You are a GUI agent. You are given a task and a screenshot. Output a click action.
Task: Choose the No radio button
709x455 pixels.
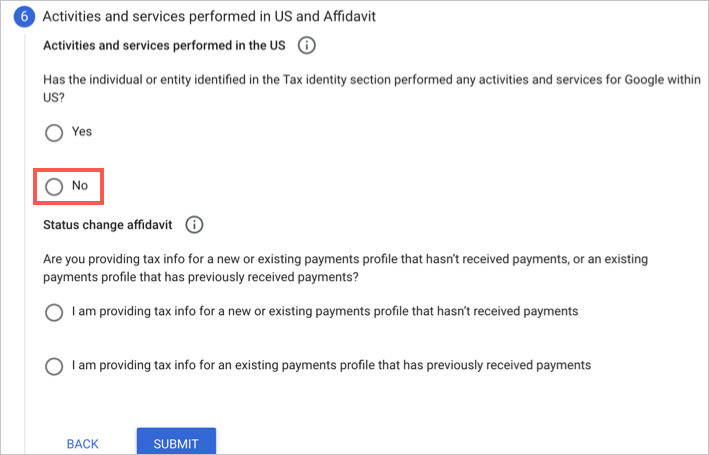point(54,186)
